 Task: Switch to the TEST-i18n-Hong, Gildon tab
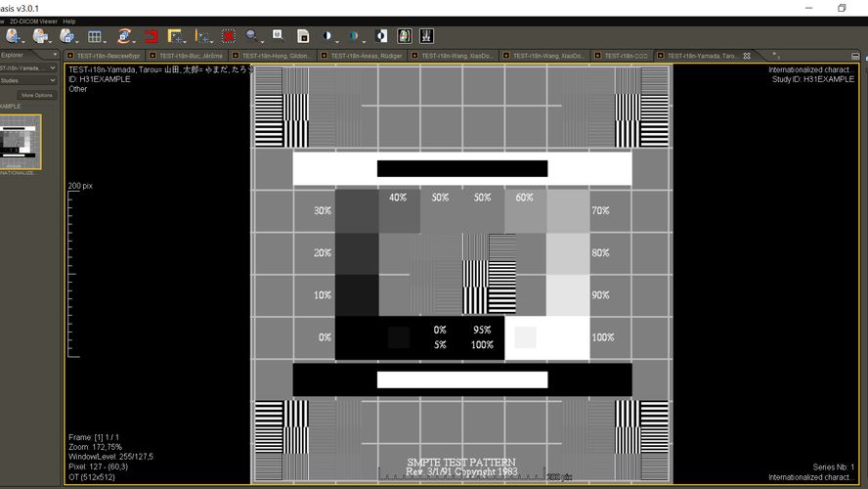point(279,56)
